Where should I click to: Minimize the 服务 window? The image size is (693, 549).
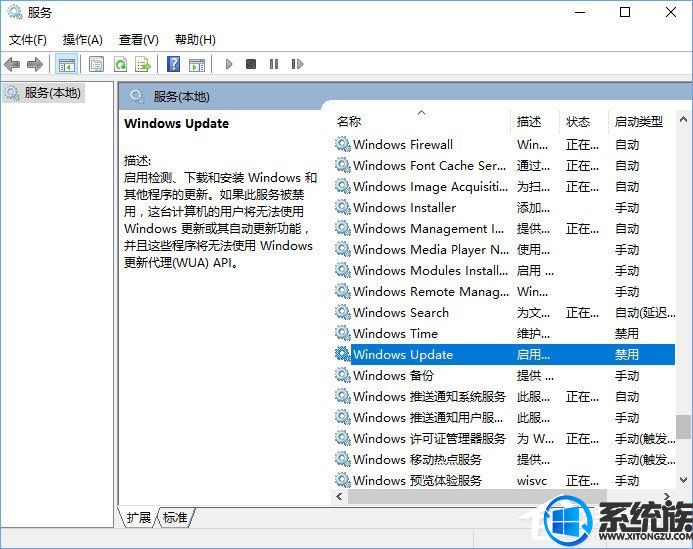pyautogui.click(x=580, y=12)
